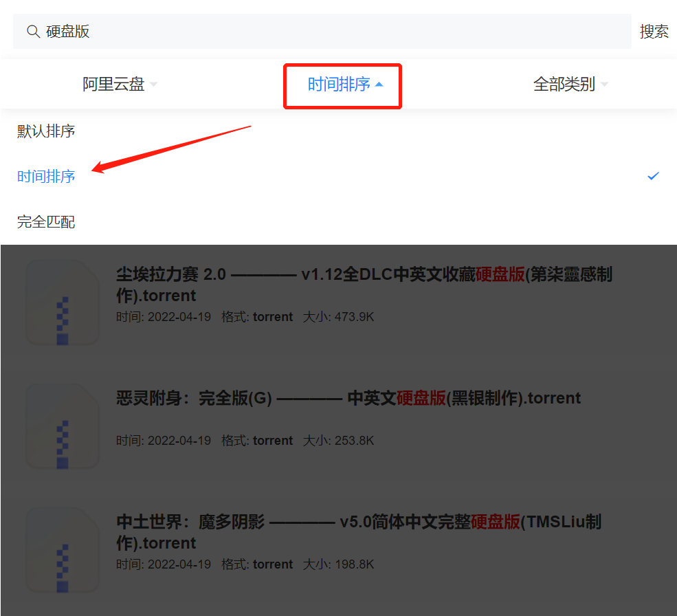Viewport: 677px width, 616px height.
Task: Click text 大小: 473.9K
Action: click(338, 317)
